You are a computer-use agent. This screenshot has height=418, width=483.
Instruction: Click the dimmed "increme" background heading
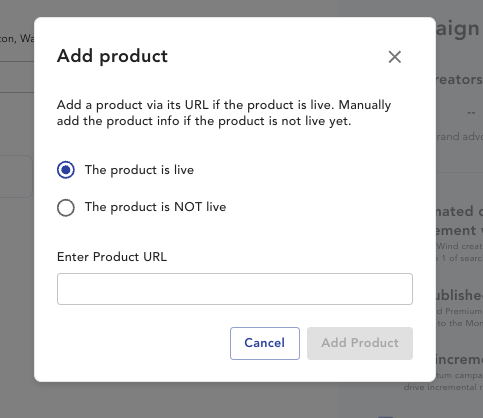click(459, 359)
